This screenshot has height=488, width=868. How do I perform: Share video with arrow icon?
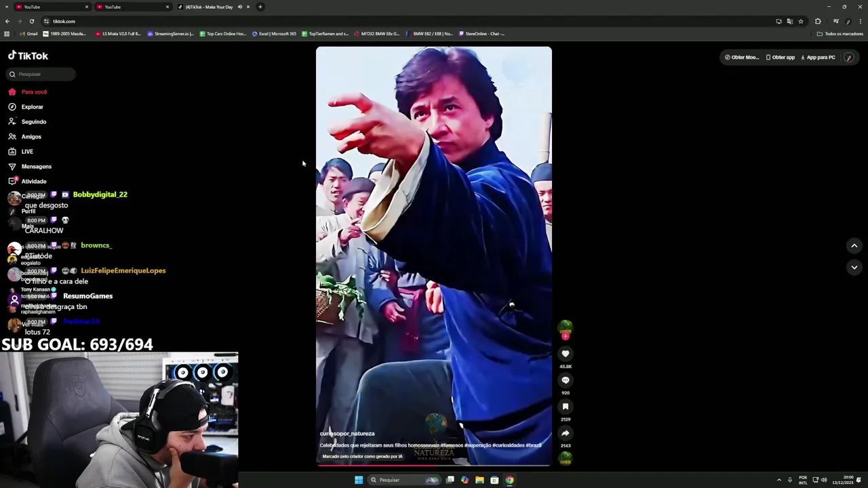(565, 433)
